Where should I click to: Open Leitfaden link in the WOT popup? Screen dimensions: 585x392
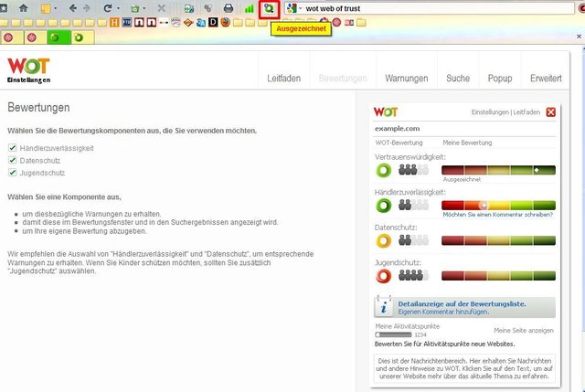[x=526, y=111]
